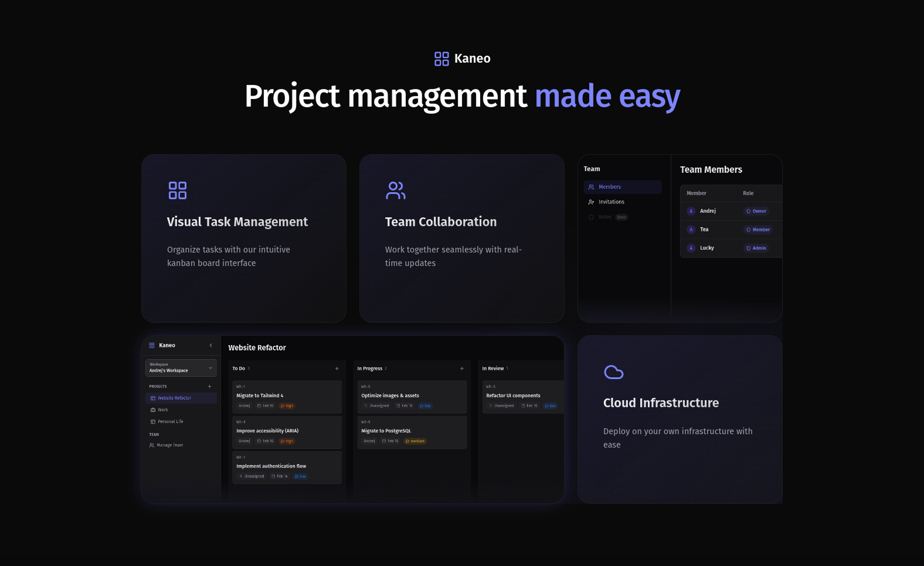Click Andrej's avatar in Team Members table
924x566 pixels.
691,211
